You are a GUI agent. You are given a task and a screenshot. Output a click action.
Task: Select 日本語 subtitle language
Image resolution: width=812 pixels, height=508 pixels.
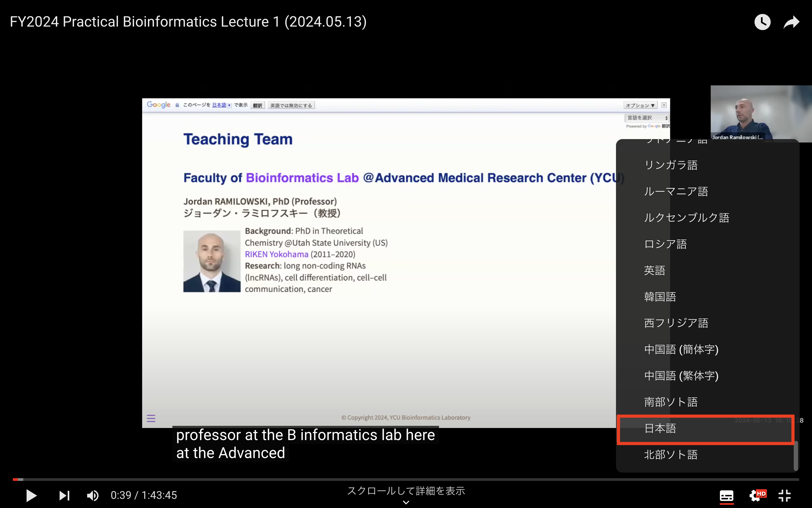705,428
